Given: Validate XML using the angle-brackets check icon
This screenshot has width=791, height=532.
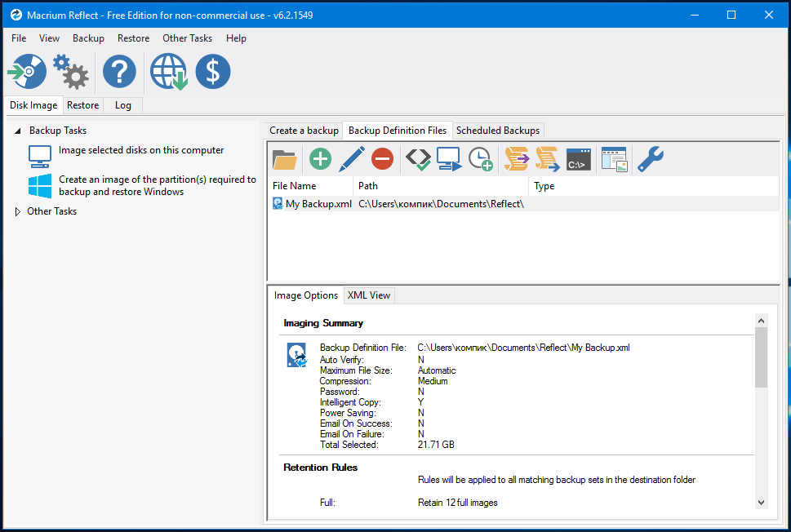Looking at the screenshot, I should (x=418, y=159).
